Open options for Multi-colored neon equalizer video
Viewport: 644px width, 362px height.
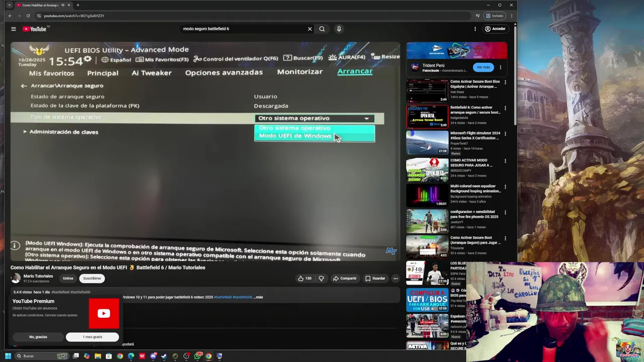point(505,187)
